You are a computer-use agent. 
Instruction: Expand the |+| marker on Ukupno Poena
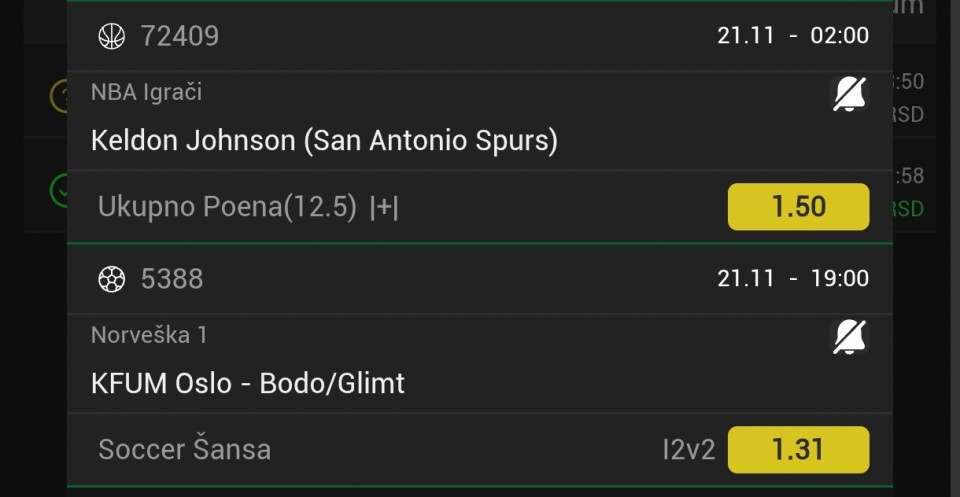[384, 207]
